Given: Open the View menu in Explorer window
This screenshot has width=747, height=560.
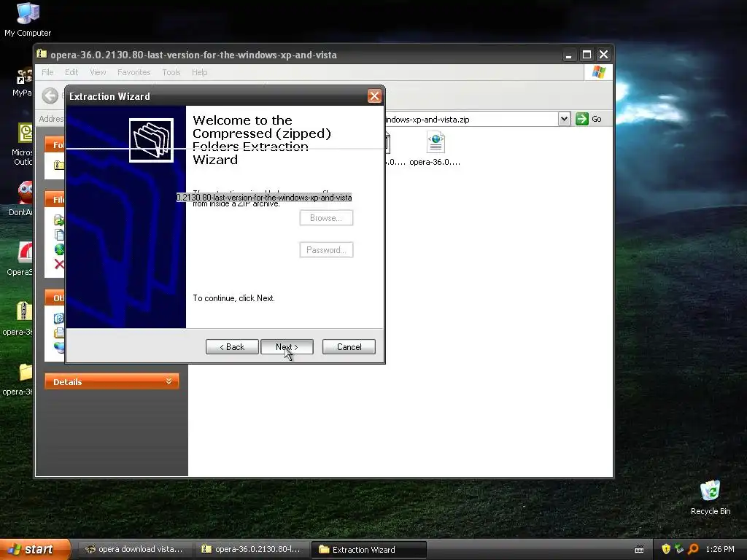Looking at the screenshot, I should (98, 72).
